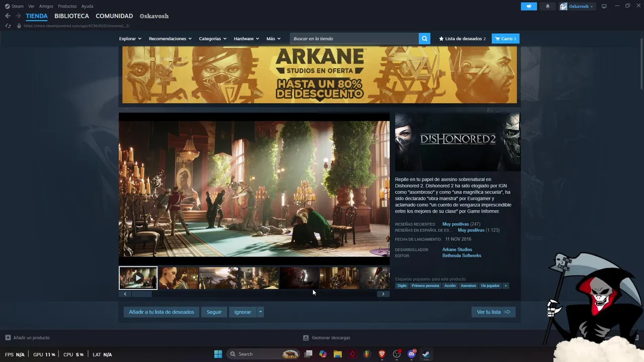This screenshot has height=362, width=644.
Task: Select the TIENDA tab
Action: click(x=37, y=16)
